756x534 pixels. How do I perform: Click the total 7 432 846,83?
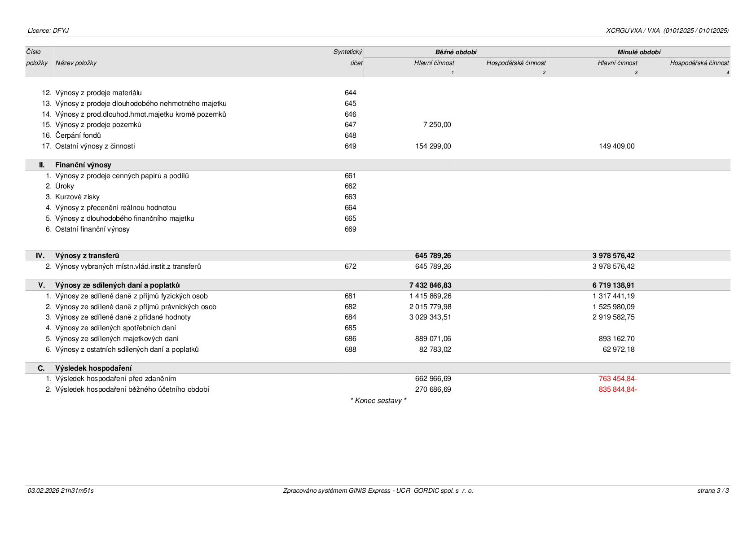[x=430, y=285]
